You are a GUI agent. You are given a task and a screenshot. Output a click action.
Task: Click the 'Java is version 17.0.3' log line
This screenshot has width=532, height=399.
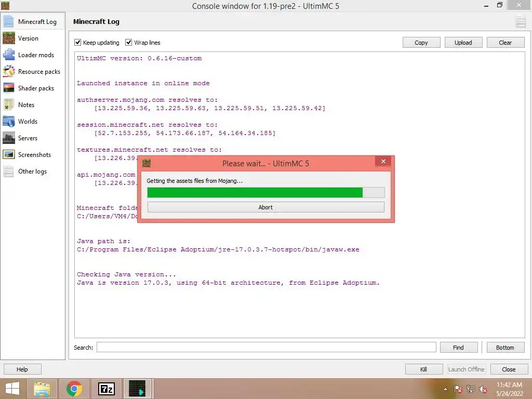click(x=228, y=283)
